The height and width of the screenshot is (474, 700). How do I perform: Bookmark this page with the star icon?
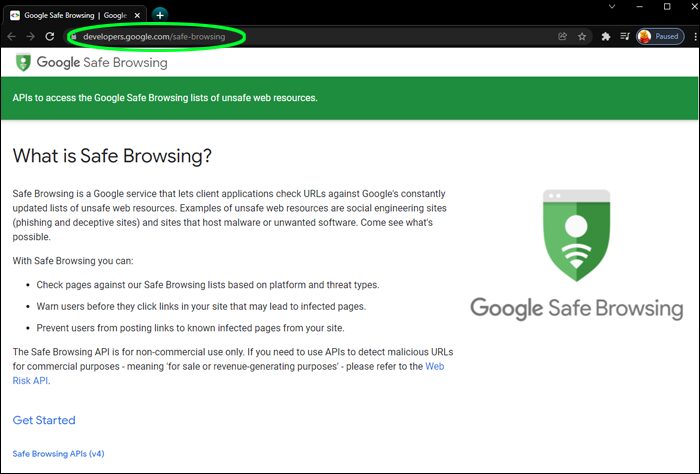(x=582, y=37)
